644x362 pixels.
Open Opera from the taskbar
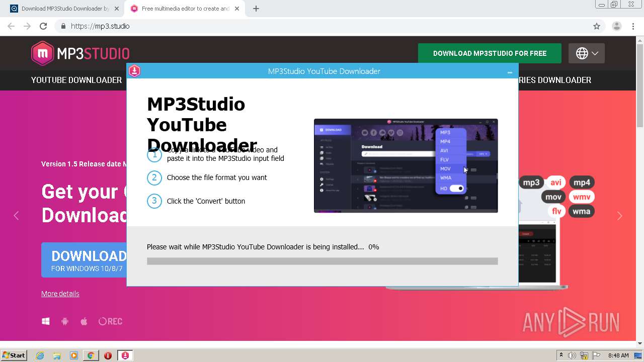(108, 355)
